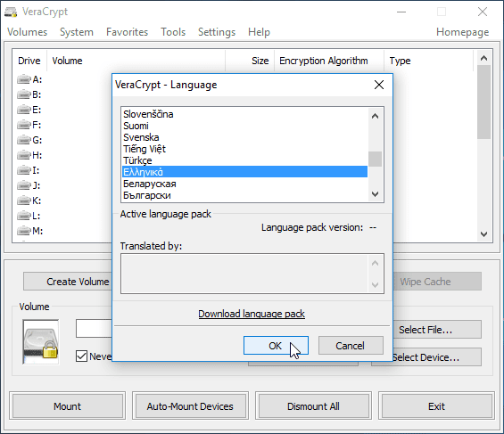This screenshot has width=504, height=434.
Task: Select highlighted Ελληνικά language entry
Action: 244,172
